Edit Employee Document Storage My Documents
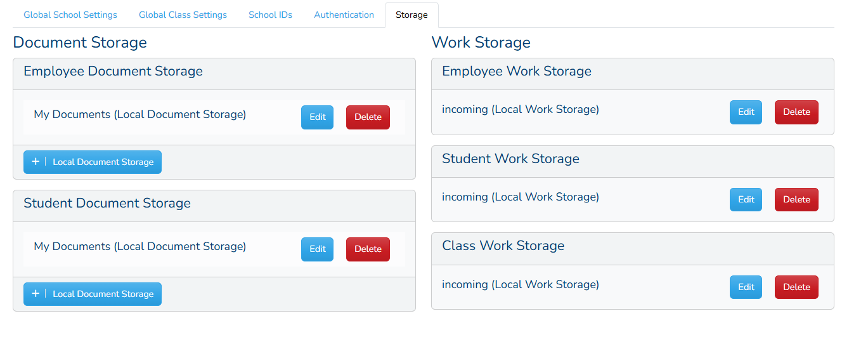This screenshot has width=868, height=337. 317,117
